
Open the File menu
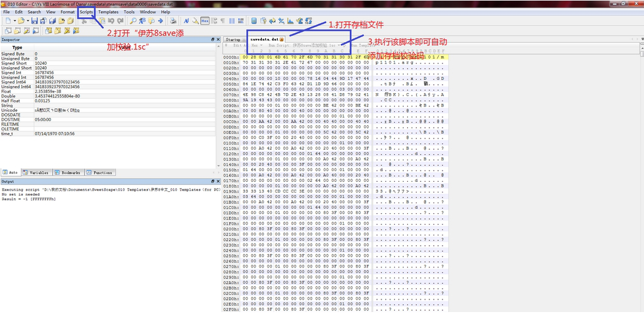(x=6, y=12)
